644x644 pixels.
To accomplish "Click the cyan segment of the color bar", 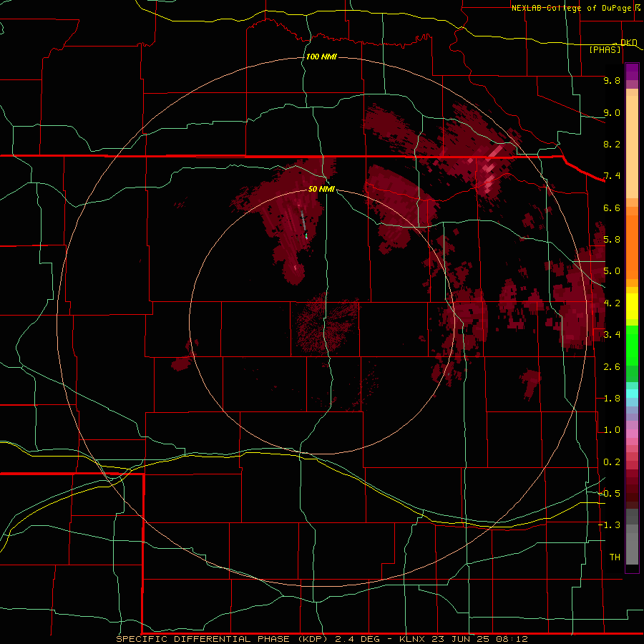I will point(632,394).
